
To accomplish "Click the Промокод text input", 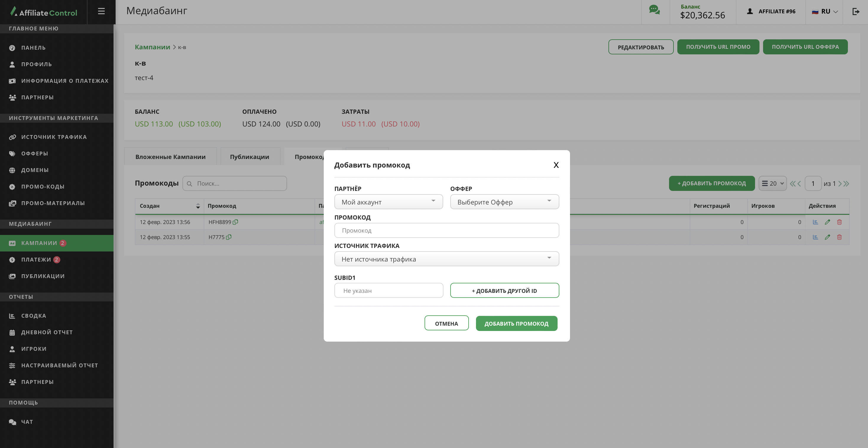I will pos(446,231).
